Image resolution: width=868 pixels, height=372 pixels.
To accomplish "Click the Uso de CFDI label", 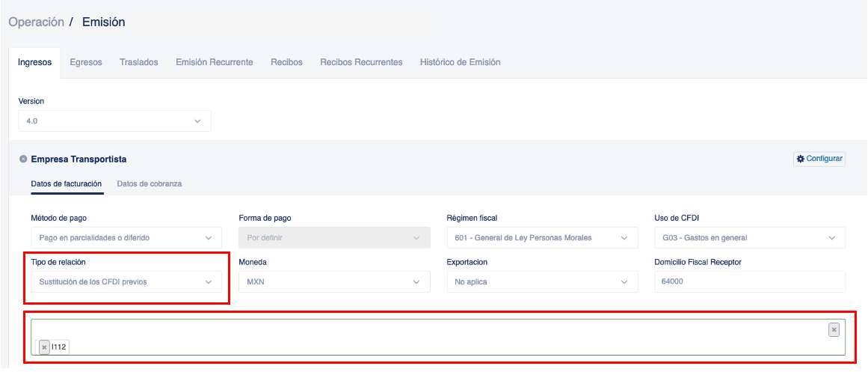I will coord(677,218).
